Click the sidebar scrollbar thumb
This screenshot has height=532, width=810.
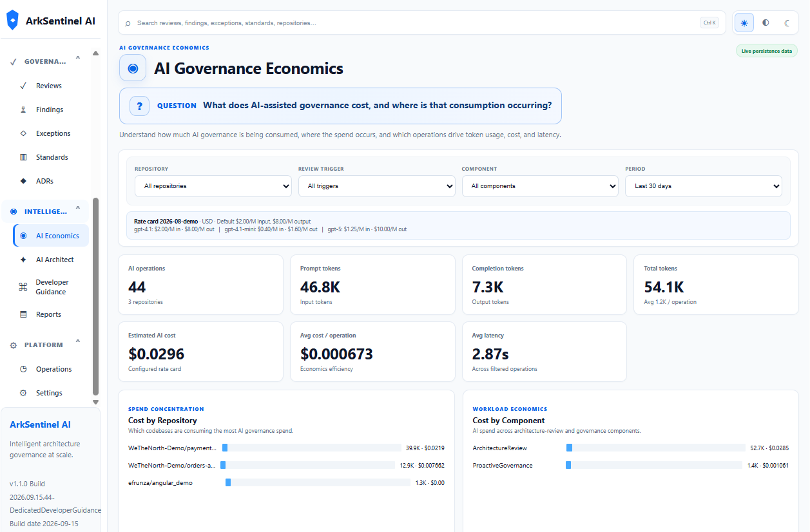[96, 296]
